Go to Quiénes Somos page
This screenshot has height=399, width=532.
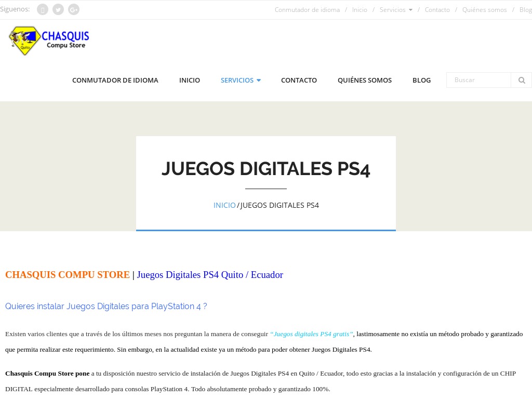pos(364,80)
